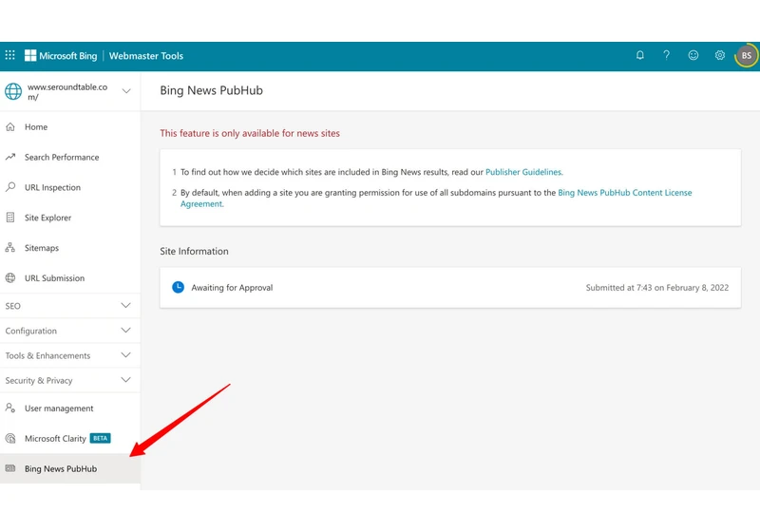This screenshot has height=532, width=760.
Task: Expand the Security & Privacy section
Action: (x=70, y=380)
